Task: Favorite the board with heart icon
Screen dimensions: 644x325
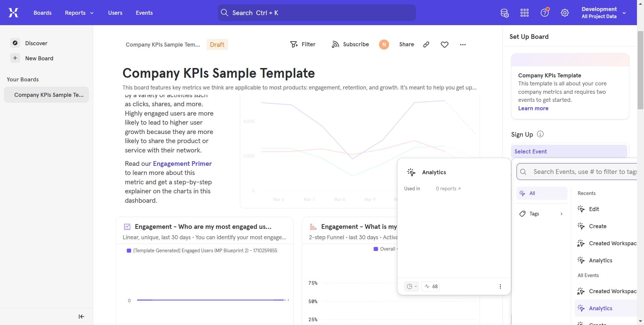Action: tap(444, 45)
